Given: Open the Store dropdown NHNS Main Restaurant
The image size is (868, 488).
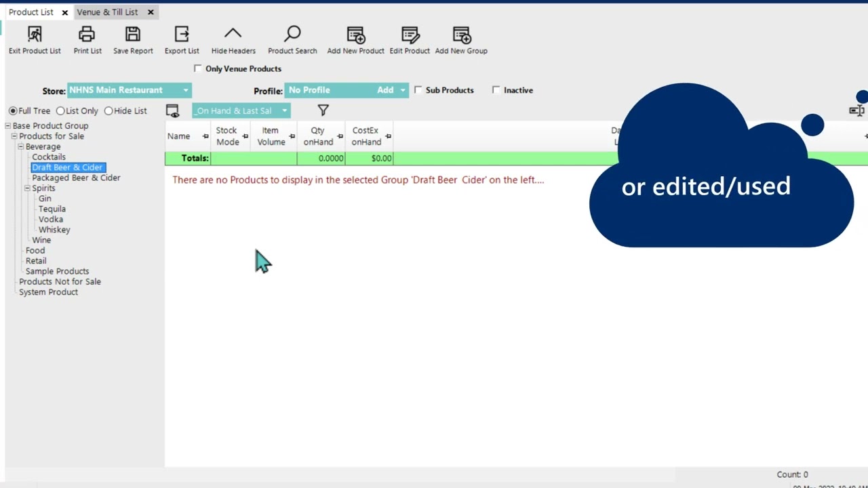Looking at the screenshot, I should tap(129, 90).
